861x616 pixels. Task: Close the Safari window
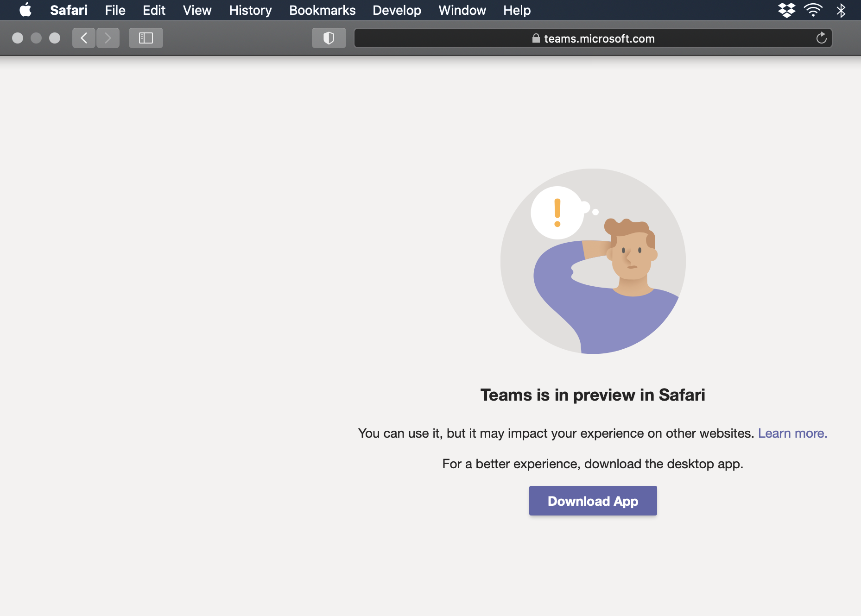point(18,38)
